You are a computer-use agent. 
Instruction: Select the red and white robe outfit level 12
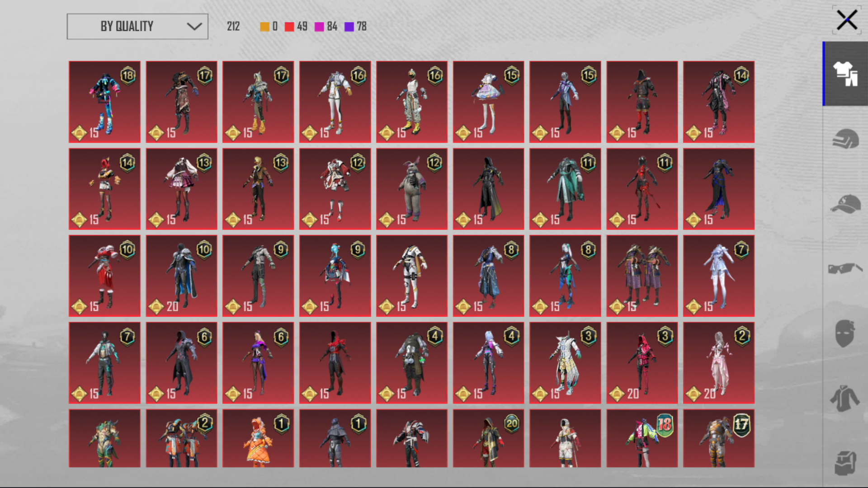pos(335,189)
